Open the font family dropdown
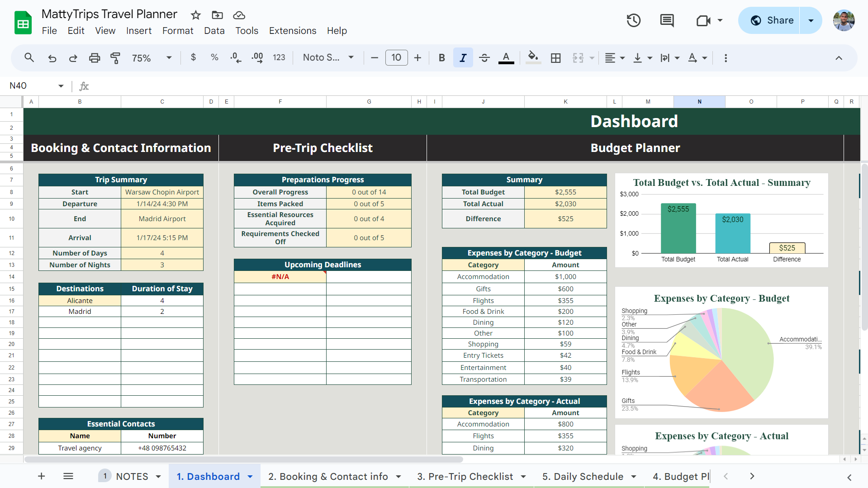 [x=328, y=57]
